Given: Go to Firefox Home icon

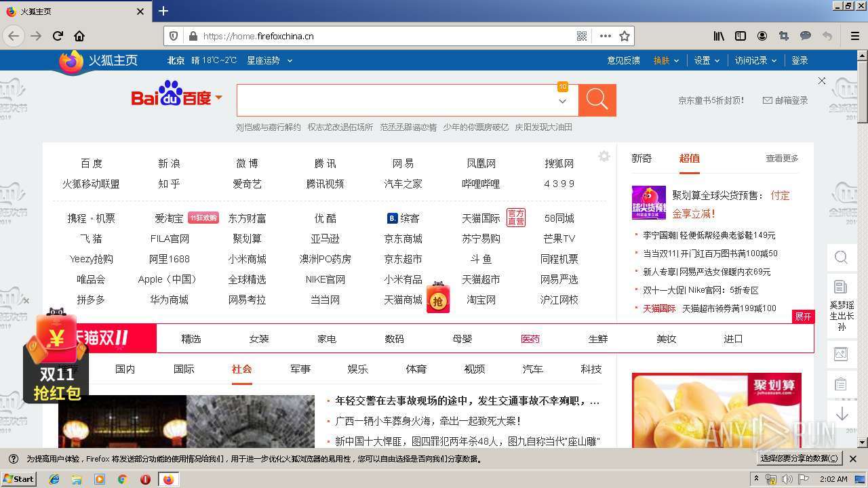Looking at the screenshot, I should click(x=79, y=36).
